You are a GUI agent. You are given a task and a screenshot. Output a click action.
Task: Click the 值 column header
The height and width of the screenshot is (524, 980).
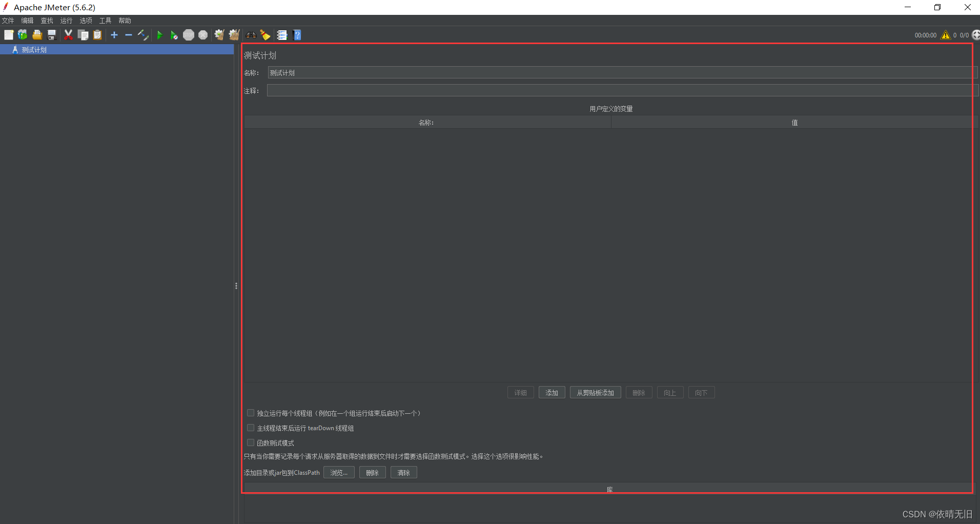coord(794,123)
